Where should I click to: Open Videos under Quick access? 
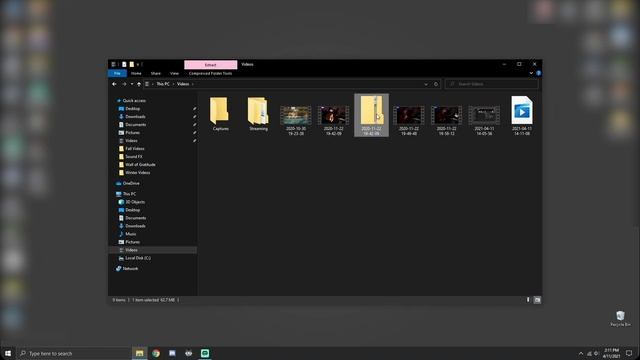131,140
